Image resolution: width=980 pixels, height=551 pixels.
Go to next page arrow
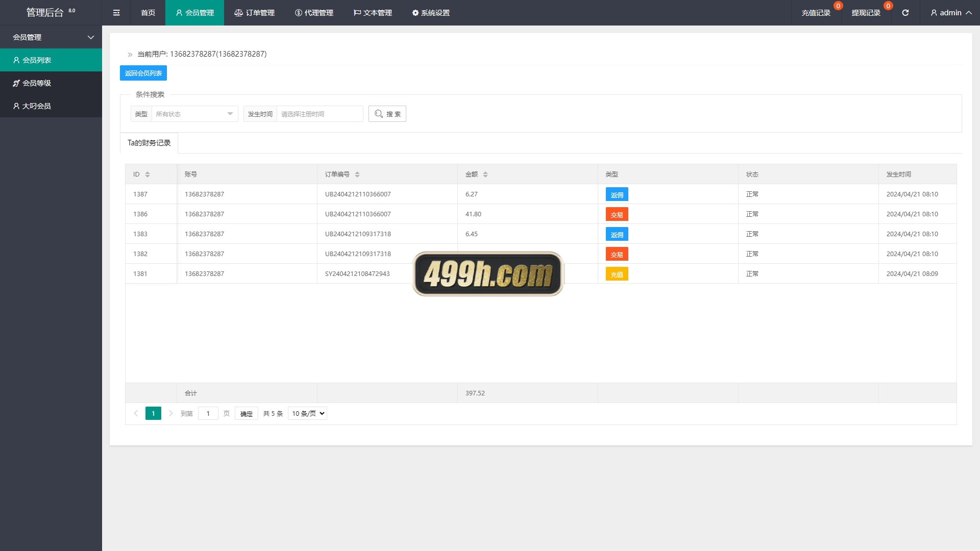[x=170, y=413]
